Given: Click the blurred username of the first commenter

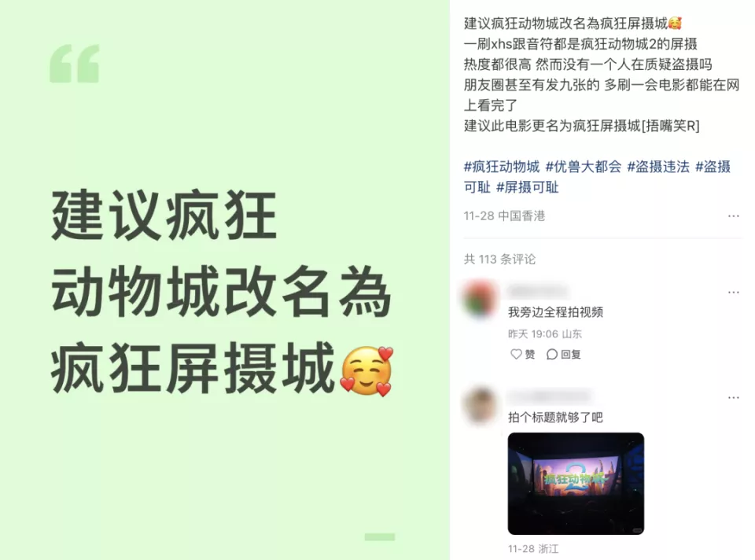Looking at the screenshot, I should tap(538, 291).
